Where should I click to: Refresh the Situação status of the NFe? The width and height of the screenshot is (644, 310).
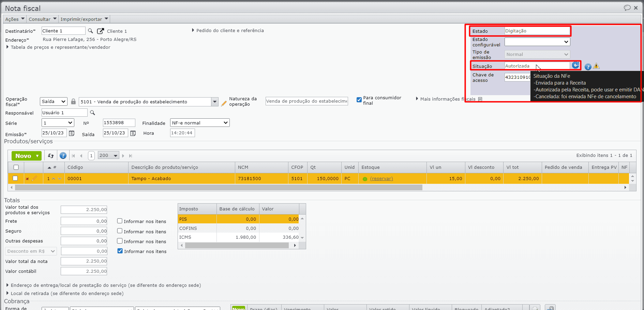pos(575,65)
